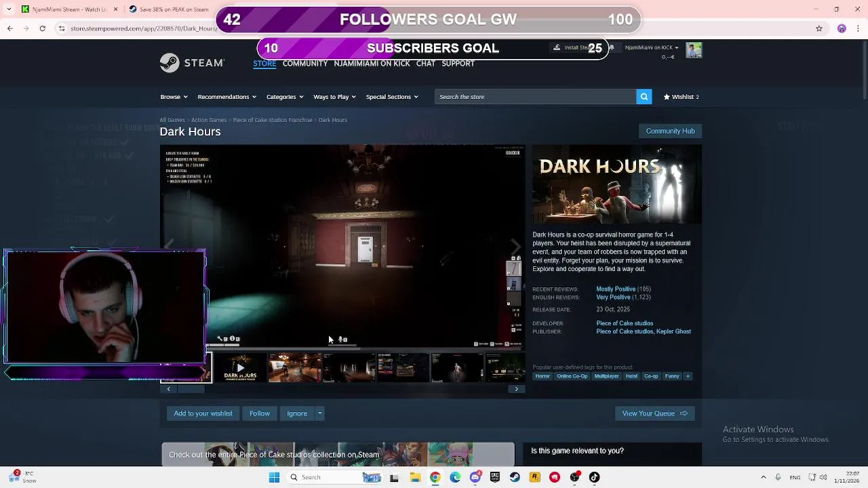Screen dimensions: 868x488
Task: Open the Action Games breadcrumb link
Action: pos(209,120)
